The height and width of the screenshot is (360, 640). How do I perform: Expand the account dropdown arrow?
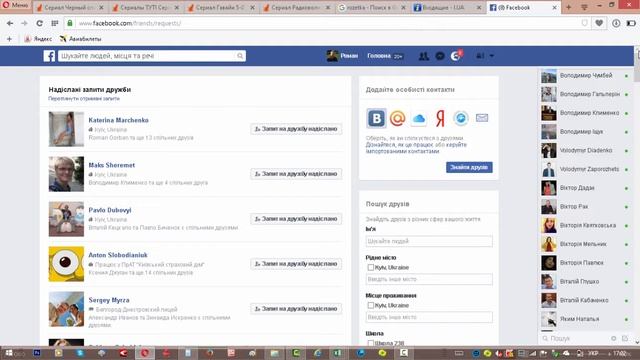click(492, 56)
